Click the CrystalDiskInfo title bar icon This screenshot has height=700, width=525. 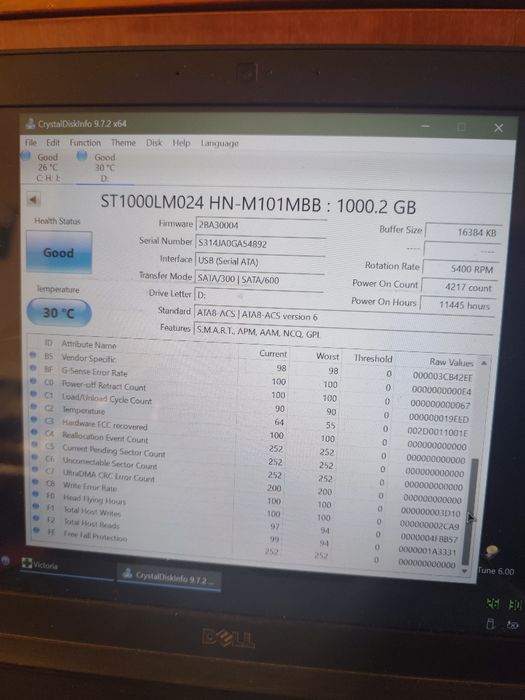(31, 124)
